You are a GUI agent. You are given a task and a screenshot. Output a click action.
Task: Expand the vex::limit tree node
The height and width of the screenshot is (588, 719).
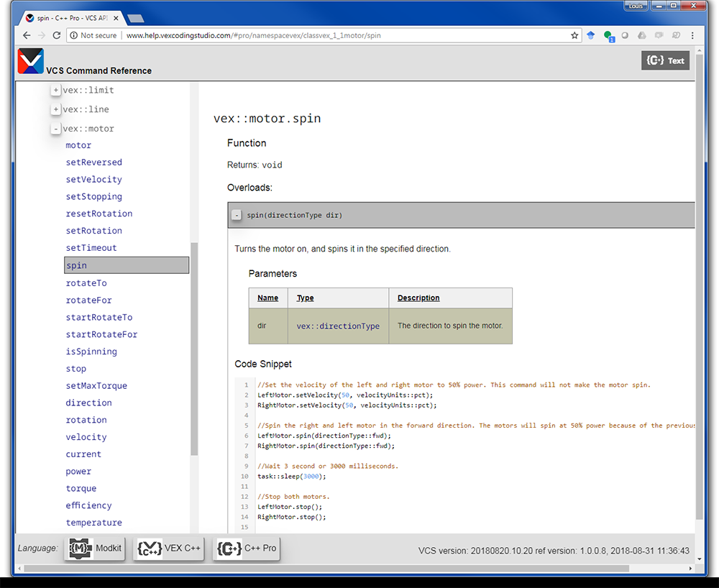click(55, 90)
